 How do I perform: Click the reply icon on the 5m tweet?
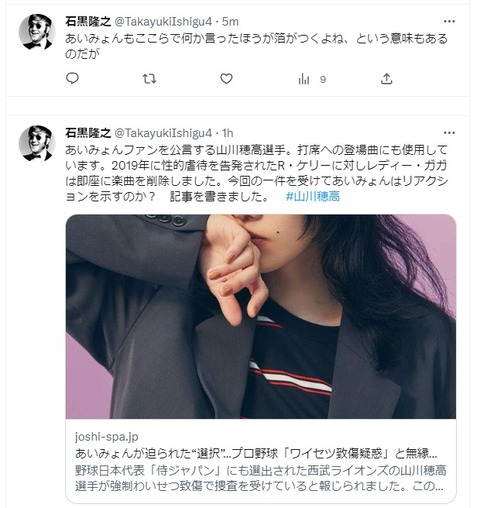pos(72,79)
